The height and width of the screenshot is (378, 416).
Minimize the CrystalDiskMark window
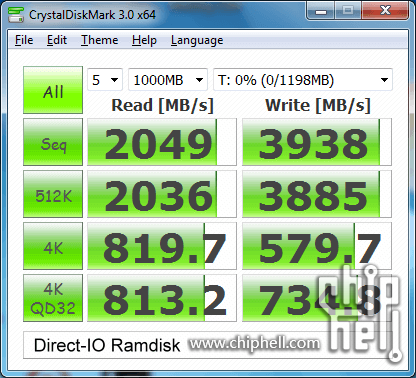click(x=321, y=11)
